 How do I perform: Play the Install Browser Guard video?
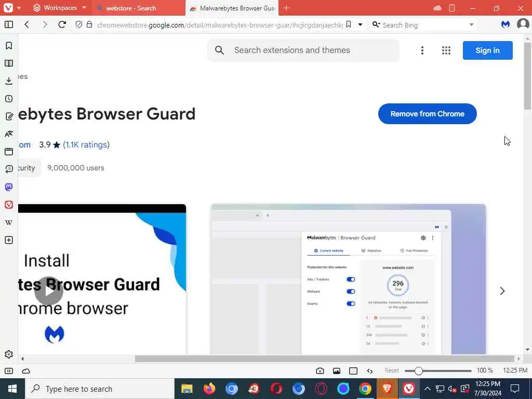point(49,291)
